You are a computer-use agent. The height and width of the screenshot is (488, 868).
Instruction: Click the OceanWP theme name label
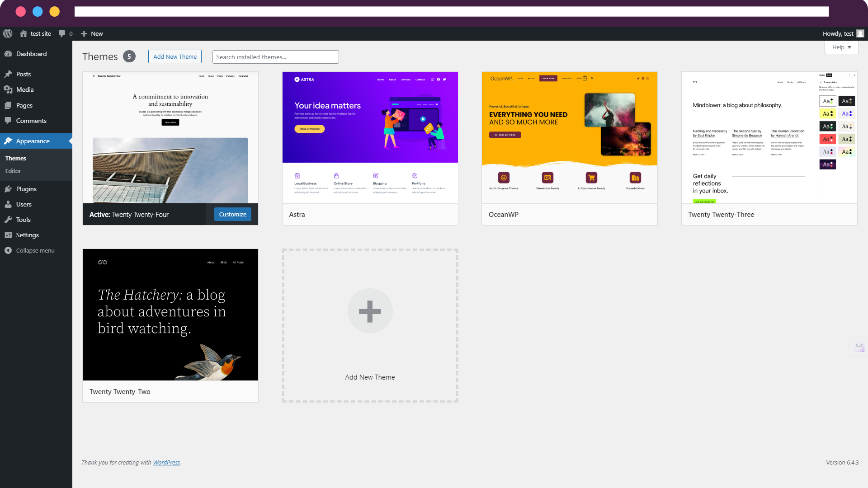click(x=504, y=215)
